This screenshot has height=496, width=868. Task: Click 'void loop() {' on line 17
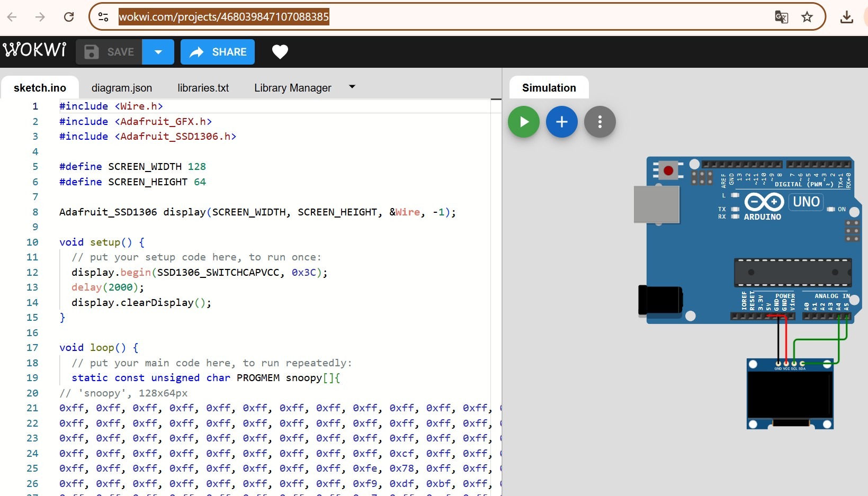click(99, 348)
